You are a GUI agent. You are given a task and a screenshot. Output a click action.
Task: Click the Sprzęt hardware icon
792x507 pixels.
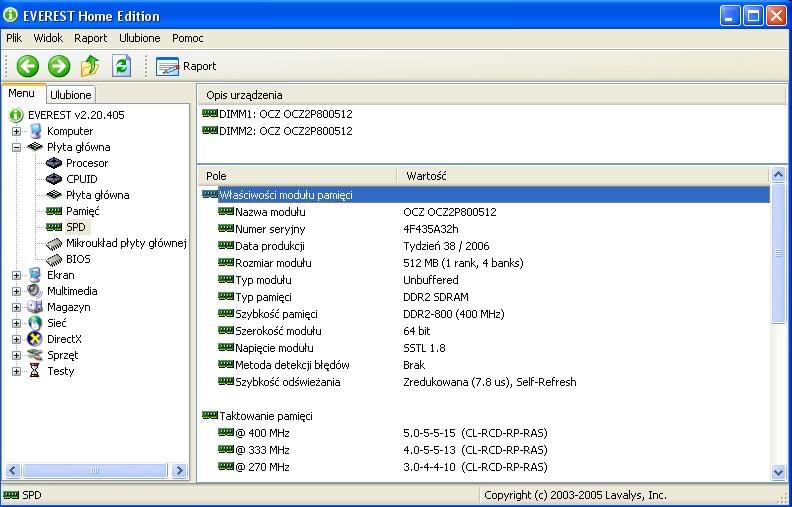pyautogui.click(x=35, y=355)
